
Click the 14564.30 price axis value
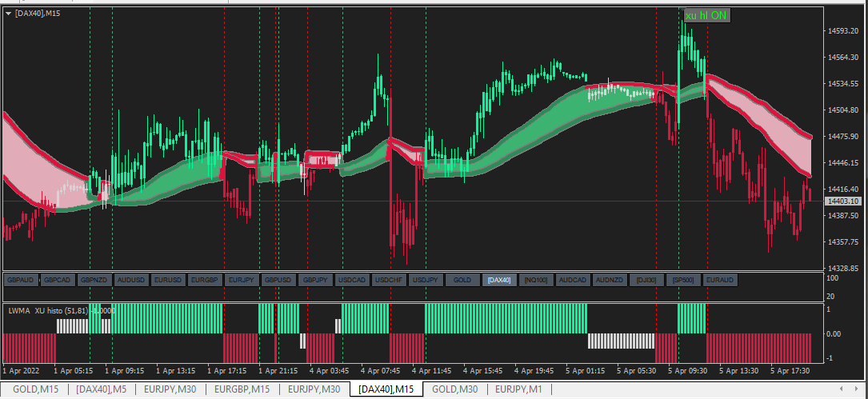click(843, 58)
